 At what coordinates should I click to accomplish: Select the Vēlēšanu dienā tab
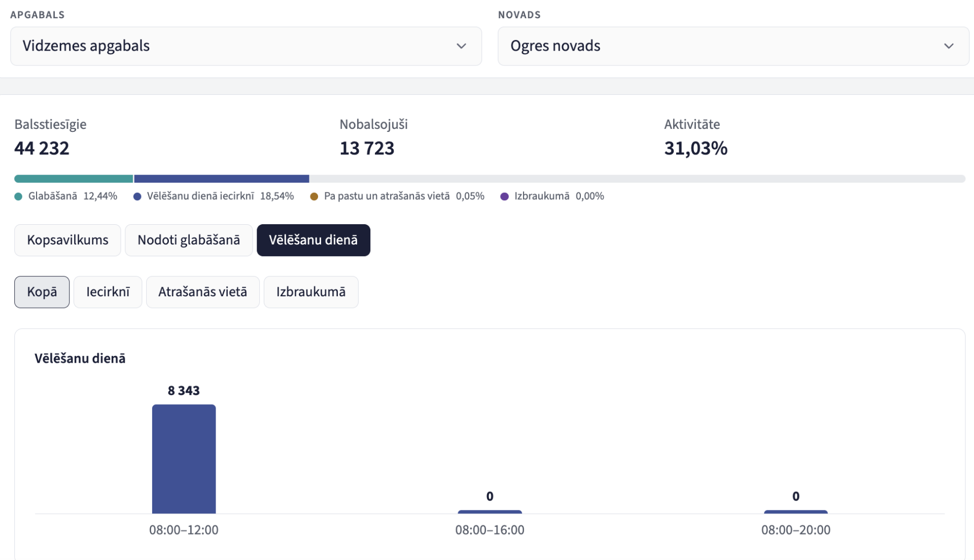click(x=314, y=240)
